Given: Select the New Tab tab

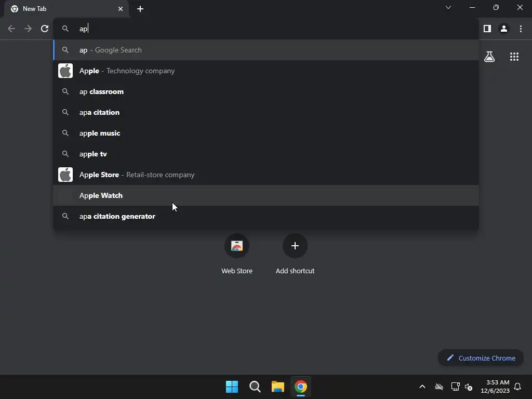Looking at the screenshot, I should (66, 9).
